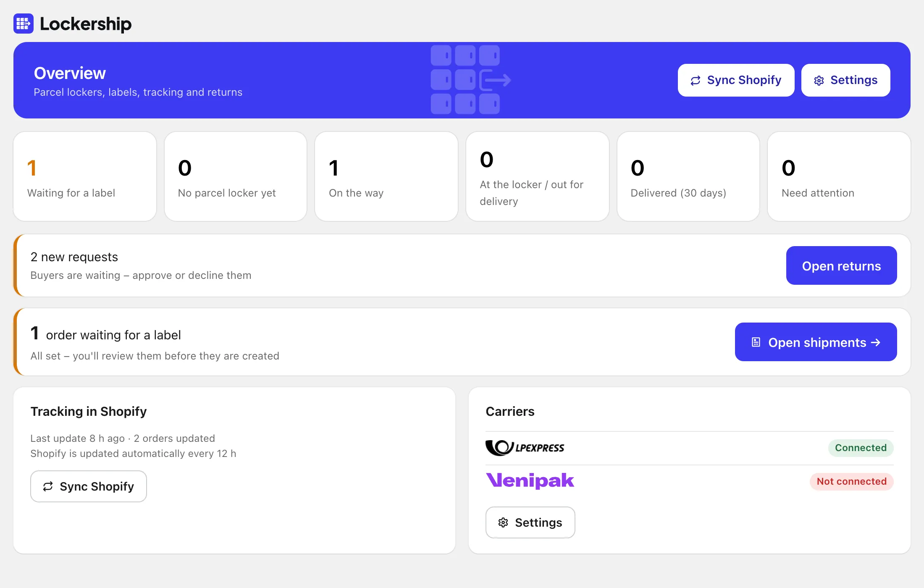Open the Waiting for a label card

85,176
